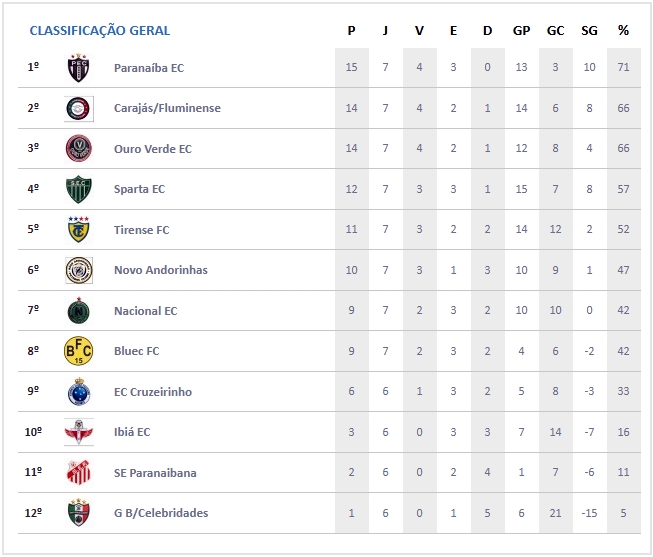Image resolution: width=653 pixels, height=557 pixels.
Task: Click the P points column header
Action: 351,31
